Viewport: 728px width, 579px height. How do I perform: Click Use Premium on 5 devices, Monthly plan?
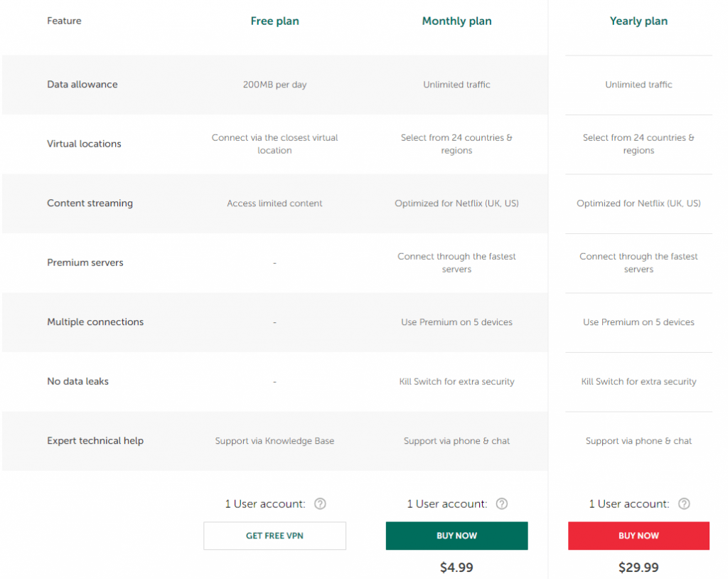(x=457, y=322)
